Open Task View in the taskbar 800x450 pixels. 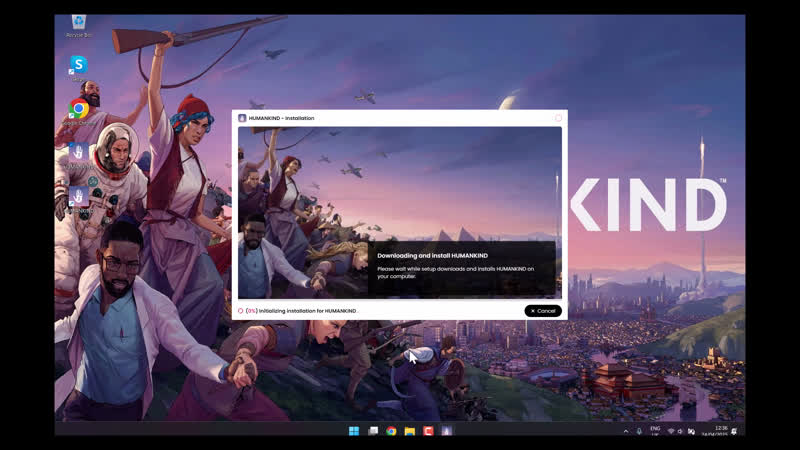click(x=373, y=431)
